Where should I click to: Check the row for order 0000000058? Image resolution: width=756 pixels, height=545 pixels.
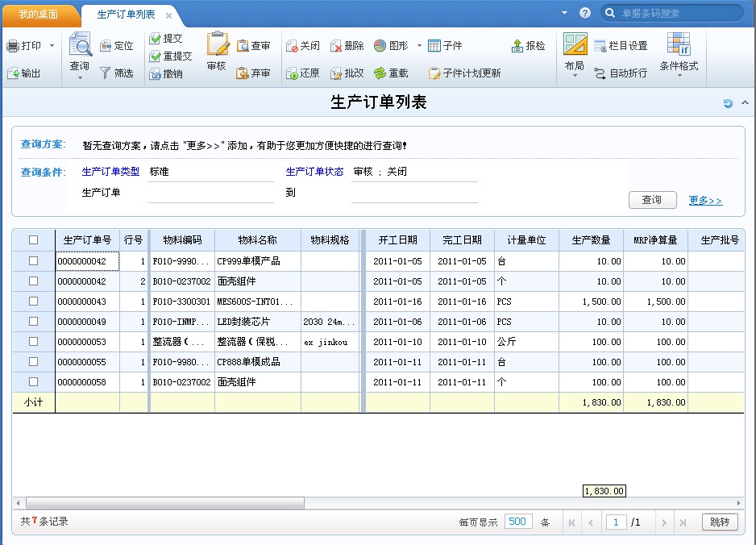pos(33,382)
